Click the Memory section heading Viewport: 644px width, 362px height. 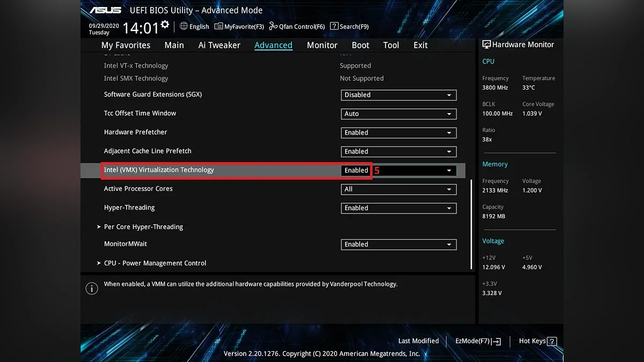point(495,165)
